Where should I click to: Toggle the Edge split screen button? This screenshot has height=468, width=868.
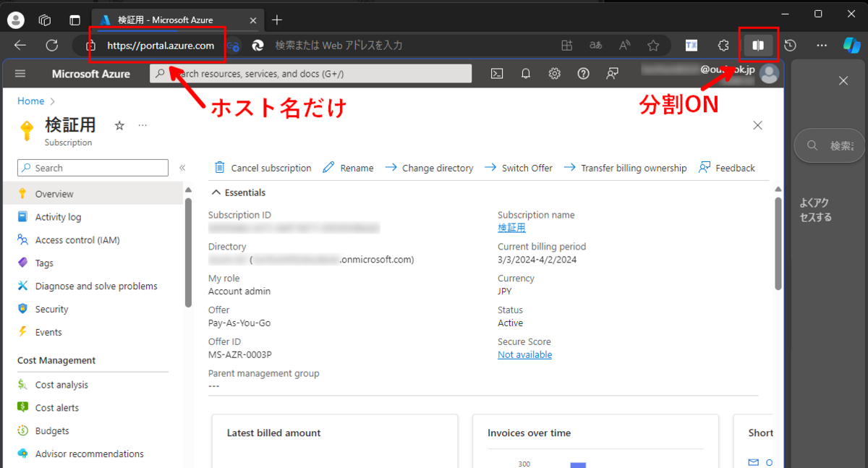click(758, 45)
